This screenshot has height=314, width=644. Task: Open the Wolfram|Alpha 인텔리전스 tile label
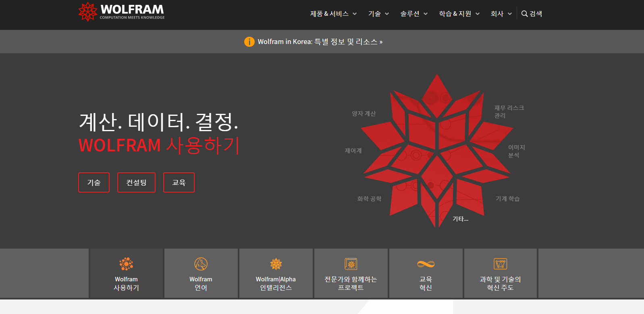coord(276,283)
